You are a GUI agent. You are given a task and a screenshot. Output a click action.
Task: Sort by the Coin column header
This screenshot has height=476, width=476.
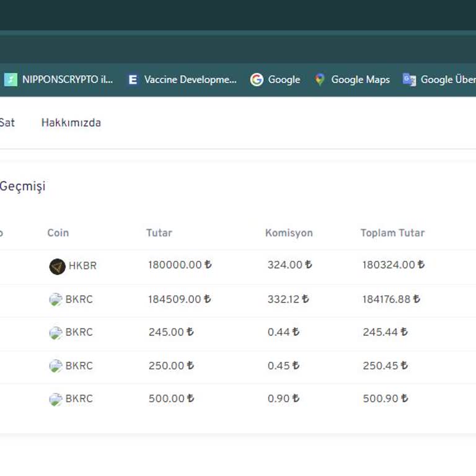click(x=58, y=233)
